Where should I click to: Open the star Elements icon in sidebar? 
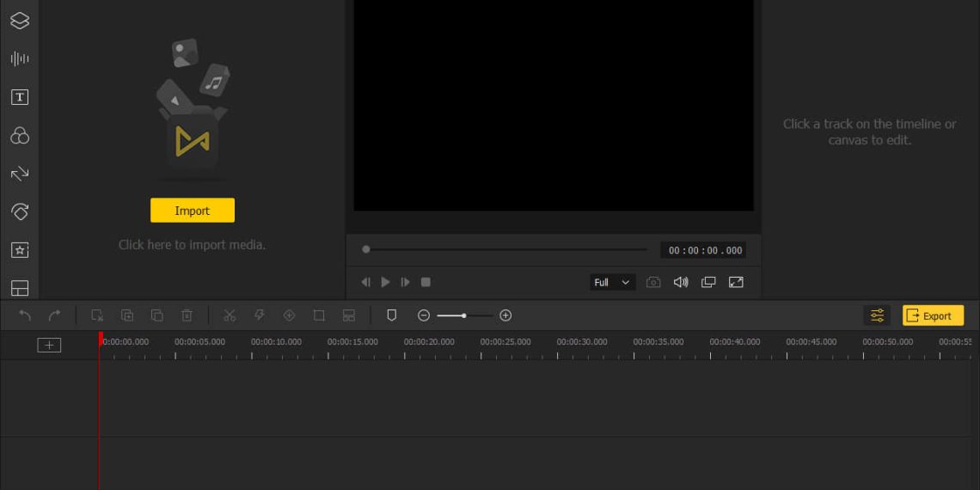[x=19, y=250]
